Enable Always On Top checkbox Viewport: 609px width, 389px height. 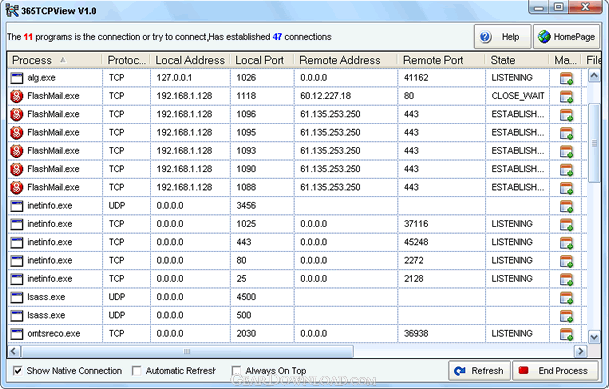click(x=236, y=371)
